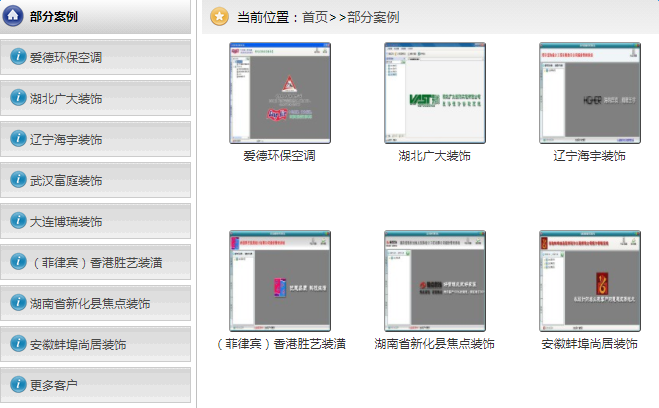Click the info icon next to 爱德环保空调
Image resolution: width=659 pixels, height=408 pixels.
[x=17, y=58]
